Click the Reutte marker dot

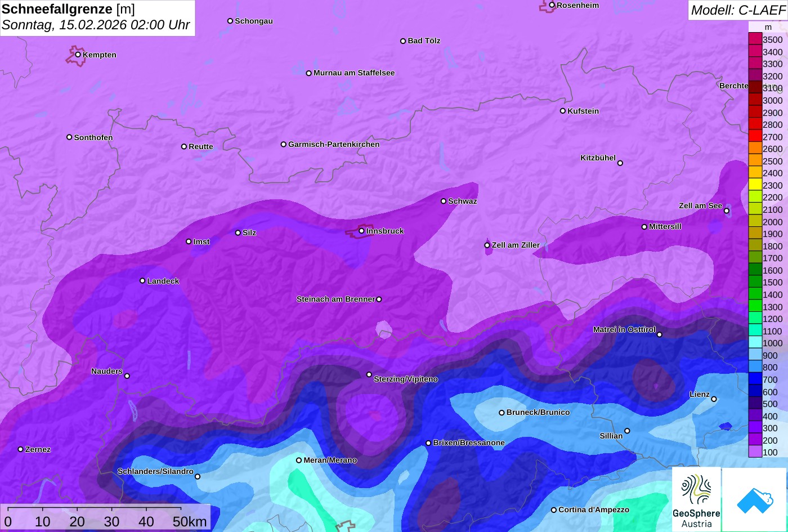tap(184, 146)
